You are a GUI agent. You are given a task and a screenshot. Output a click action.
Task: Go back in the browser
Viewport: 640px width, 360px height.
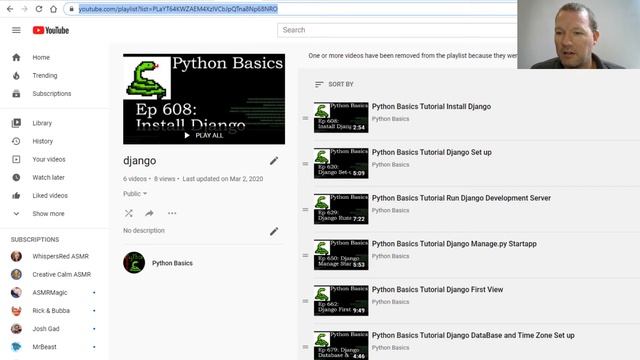coord(10,9)
